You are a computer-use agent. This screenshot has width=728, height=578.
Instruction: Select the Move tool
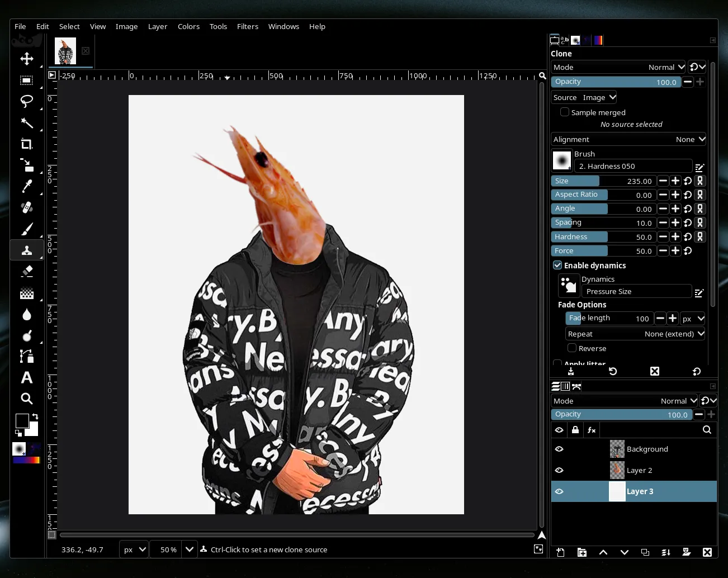[x=26, y=59]
